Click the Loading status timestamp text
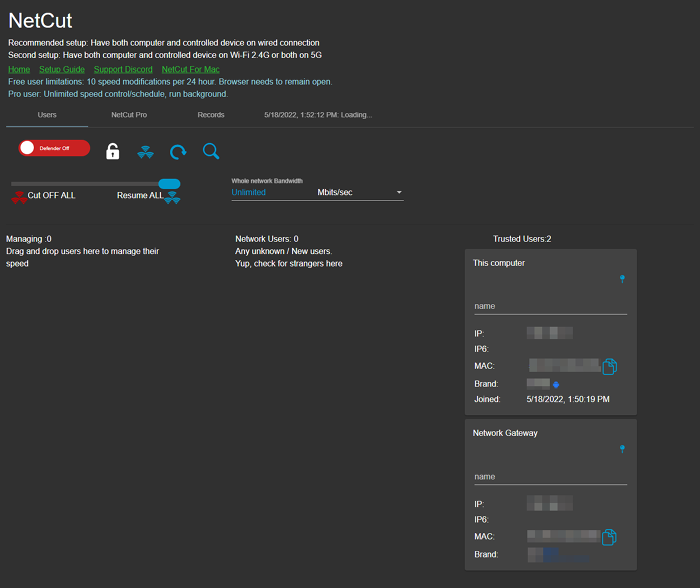 [x=318, y=115]
